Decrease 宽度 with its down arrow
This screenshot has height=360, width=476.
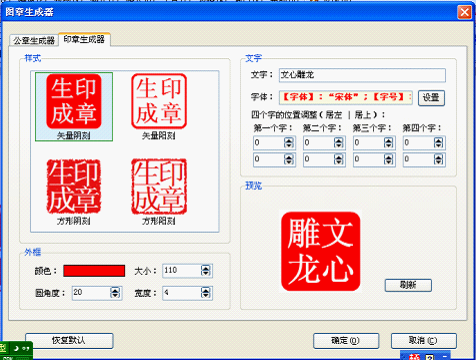[x=206, y=296]
